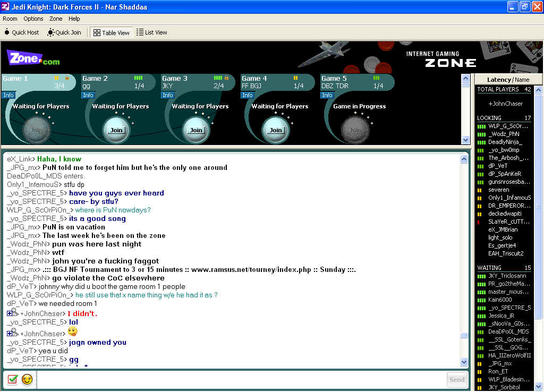This screenshot has height=392, width=544.
Task: Click the chat scroll up arrow
Action: click(464, 159)
